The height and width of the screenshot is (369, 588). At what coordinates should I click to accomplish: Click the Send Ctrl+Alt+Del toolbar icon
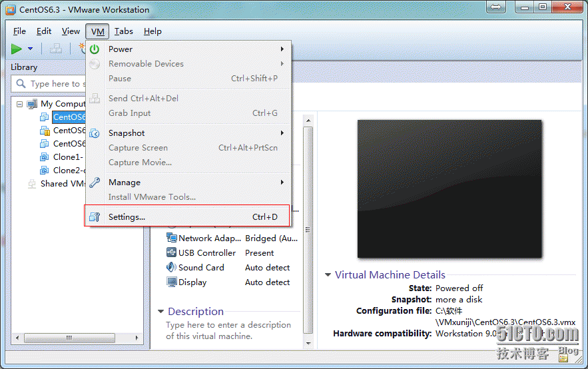click(56, 49)
